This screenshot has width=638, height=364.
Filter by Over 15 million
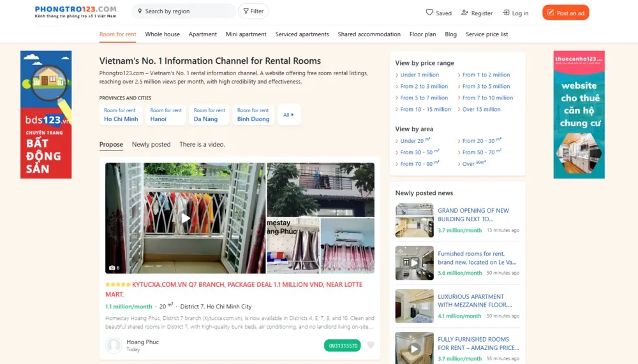tap(481, 109)
